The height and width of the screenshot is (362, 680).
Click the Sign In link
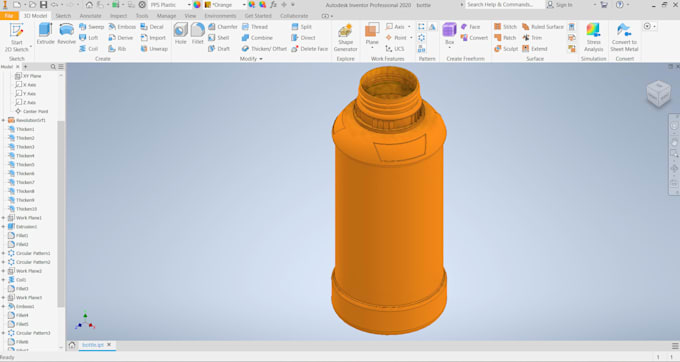click(560, 5)
